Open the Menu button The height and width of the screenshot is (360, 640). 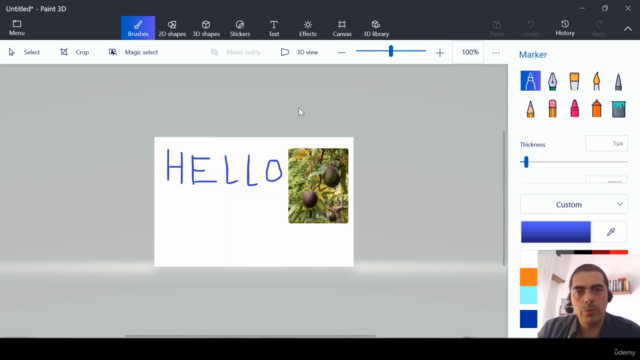17,28
